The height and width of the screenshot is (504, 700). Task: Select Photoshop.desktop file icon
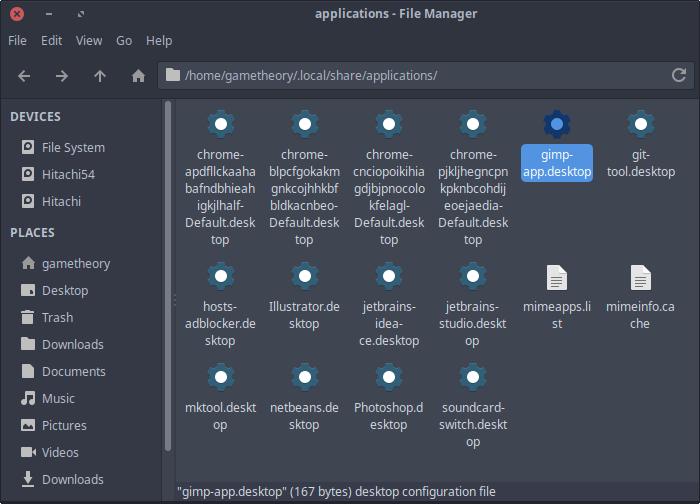tap(389, 377)
